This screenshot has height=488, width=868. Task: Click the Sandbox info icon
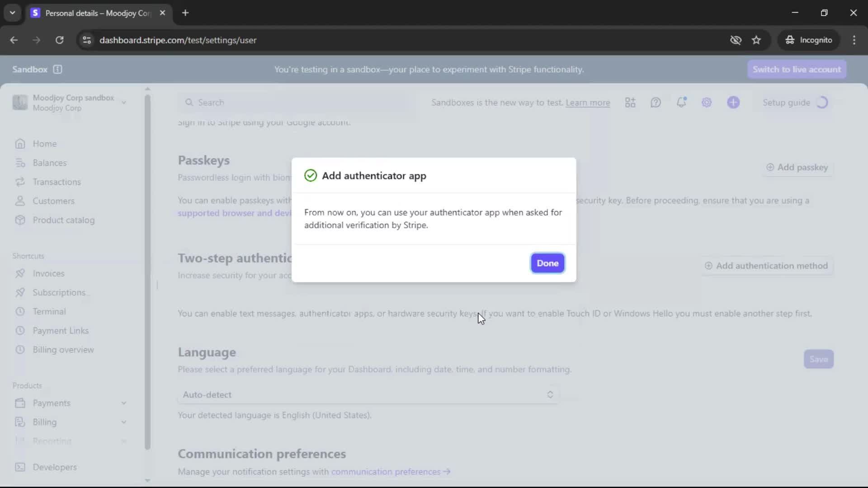57,69
